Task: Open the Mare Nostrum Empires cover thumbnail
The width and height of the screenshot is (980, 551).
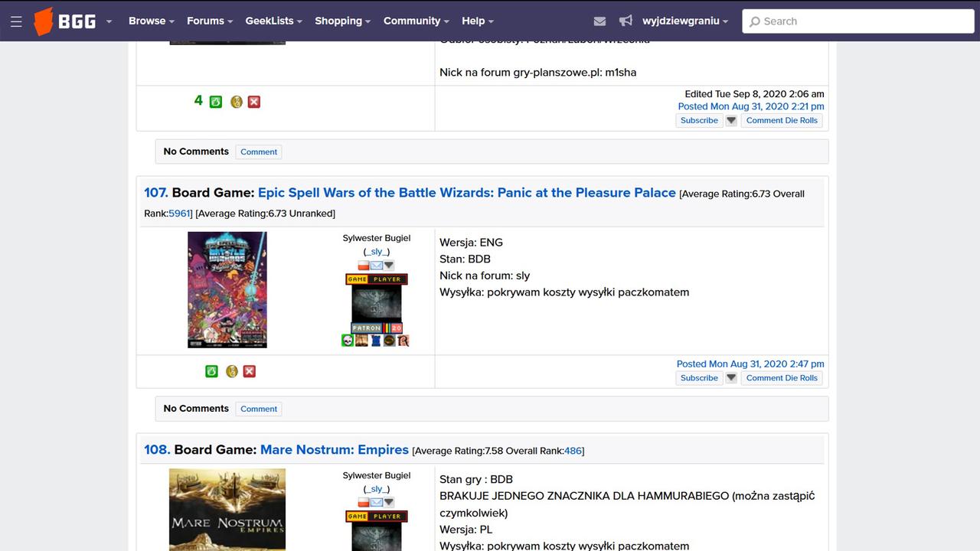Action: coord(227,510)
